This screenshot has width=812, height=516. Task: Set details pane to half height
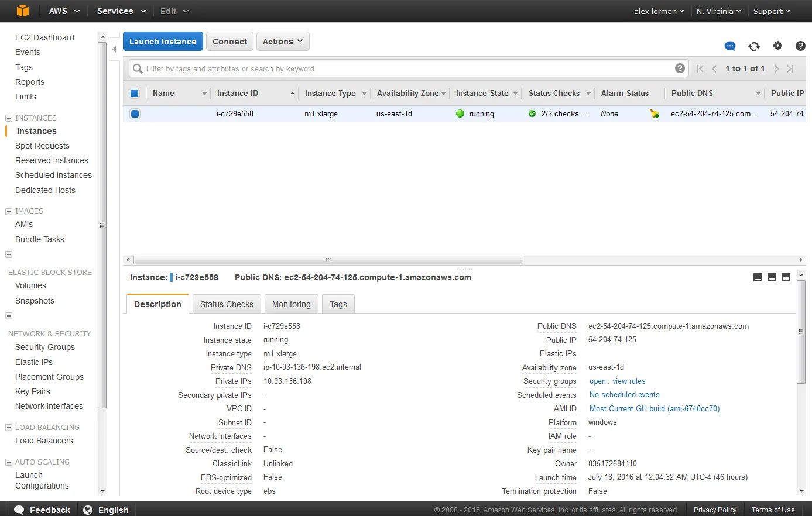pyautogui.click(x=772, y=277)
